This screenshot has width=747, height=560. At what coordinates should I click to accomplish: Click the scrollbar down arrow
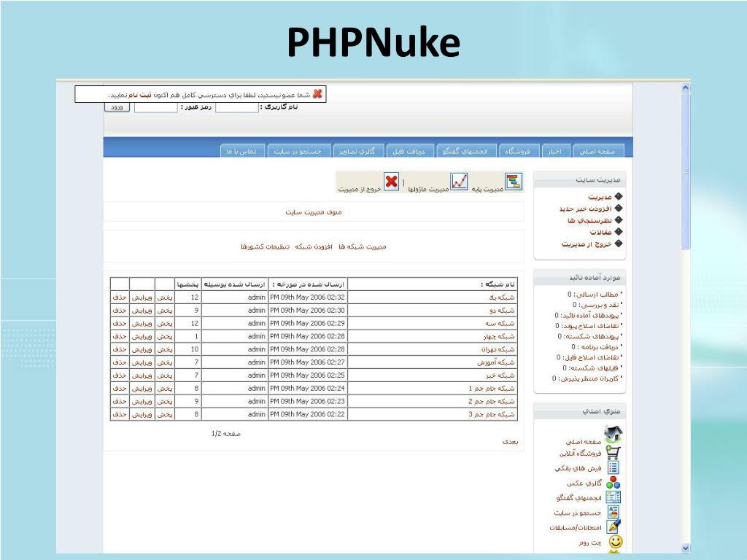tap(686, 548)
